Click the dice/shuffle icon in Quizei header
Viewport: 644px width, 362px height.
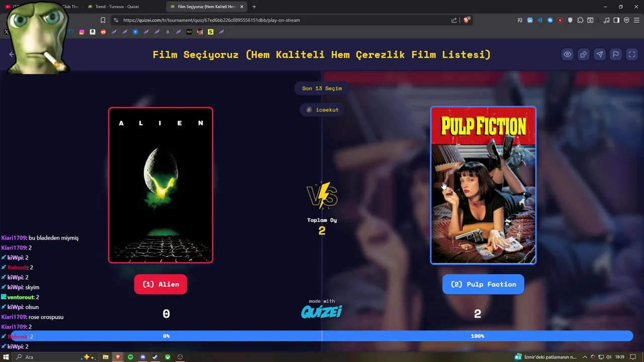(x=583, y=54)
